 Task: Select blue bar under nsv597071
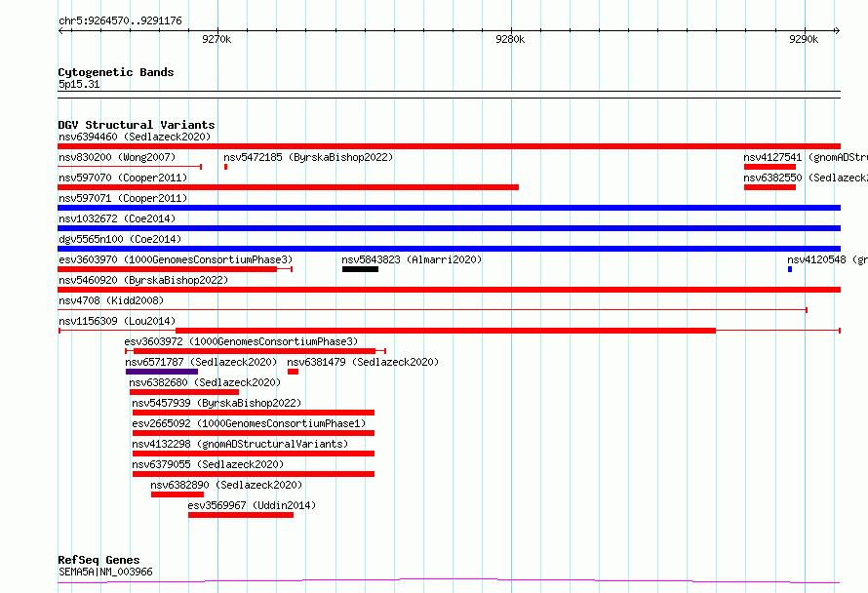click(x=449, y=208)
